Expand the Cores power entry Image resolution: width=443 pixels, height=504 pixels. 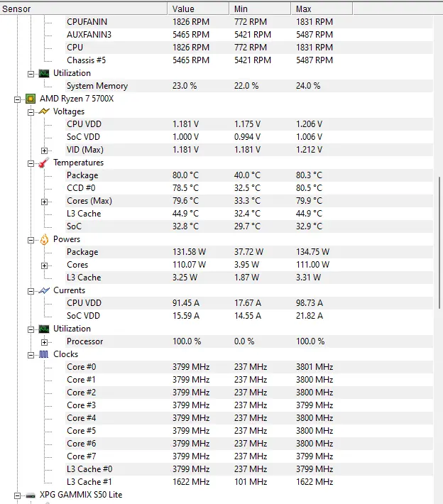(x=44, y=265)
